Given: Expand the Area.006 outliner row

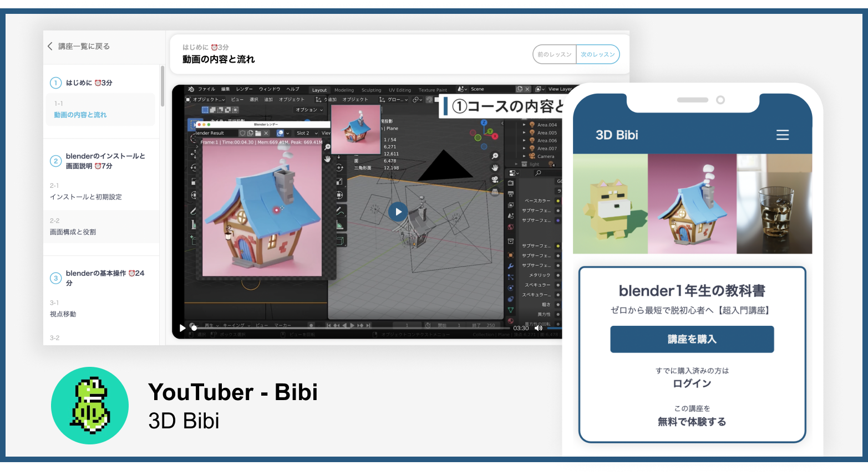Looking at the screenshot, I should point(524,141).
